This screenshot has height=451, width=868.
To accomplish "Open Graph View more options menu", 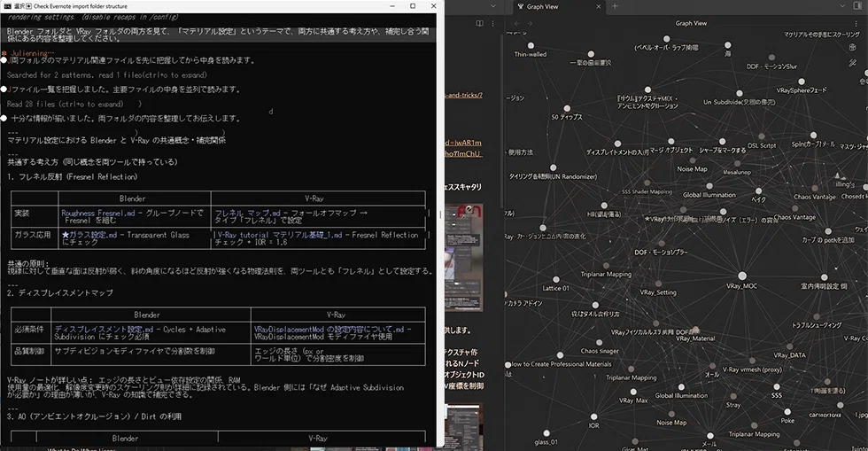I will [856, 23].
